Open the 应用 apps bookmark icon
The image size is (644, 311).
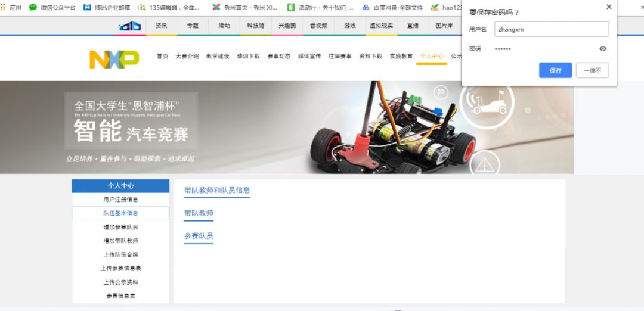pyautogui.click(x=4, y=7)
